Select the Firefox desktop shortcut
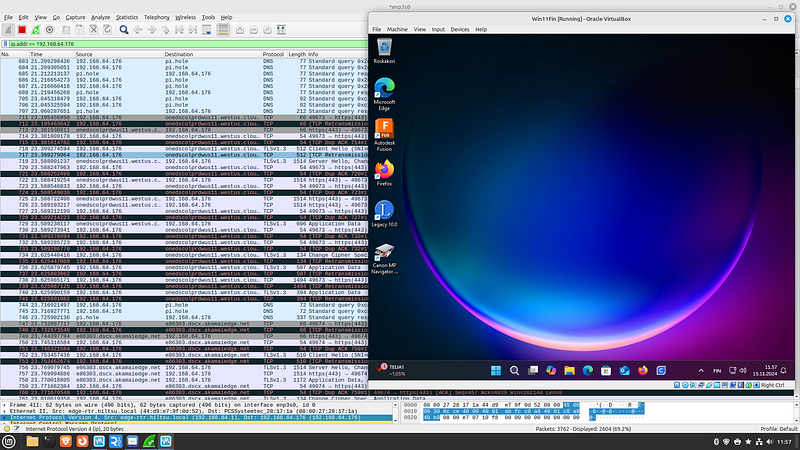The height and width of the screenshot is (450, 800). [x=384, y=173]
